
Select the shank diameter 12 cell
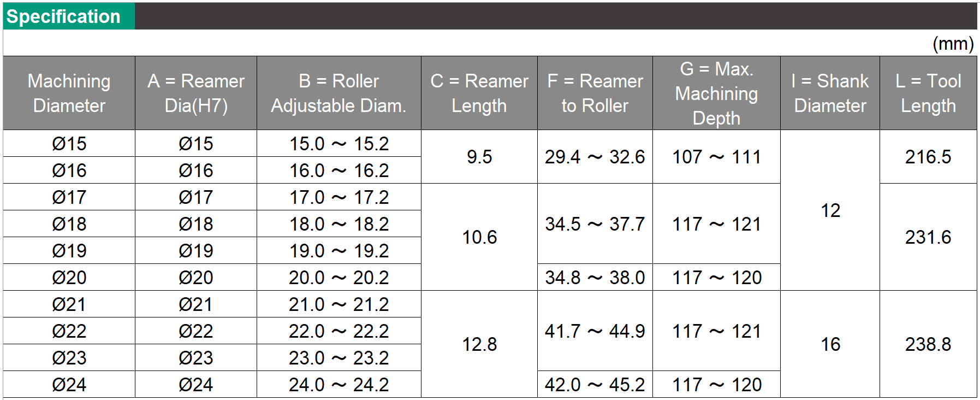[x=830, y=210]
